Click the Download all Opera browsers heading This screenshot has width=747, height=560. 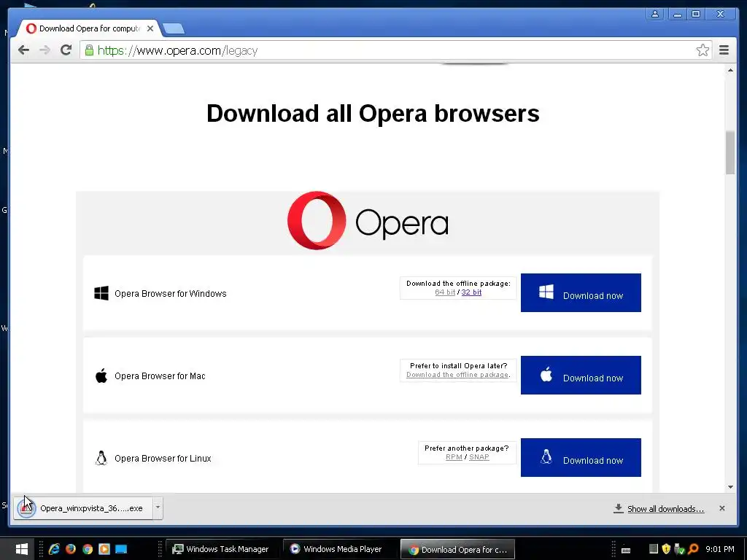[373, 113]
